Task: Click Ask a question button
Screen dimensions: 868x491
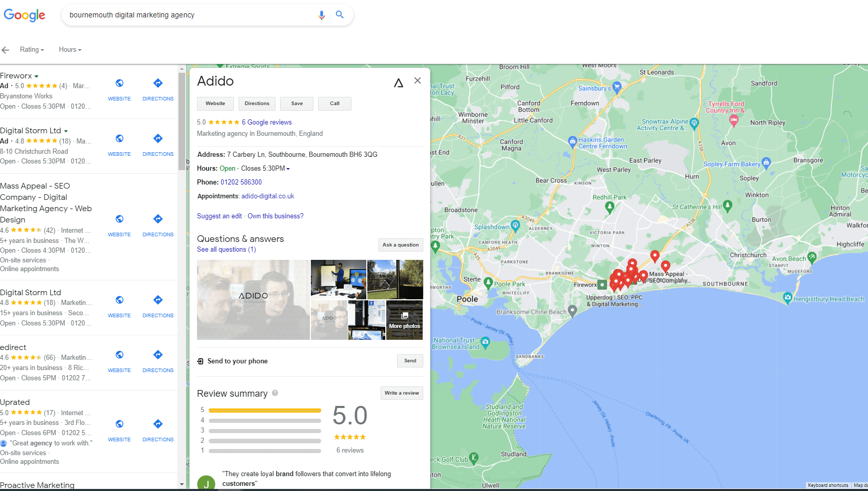Action: (x=401, y=245)
